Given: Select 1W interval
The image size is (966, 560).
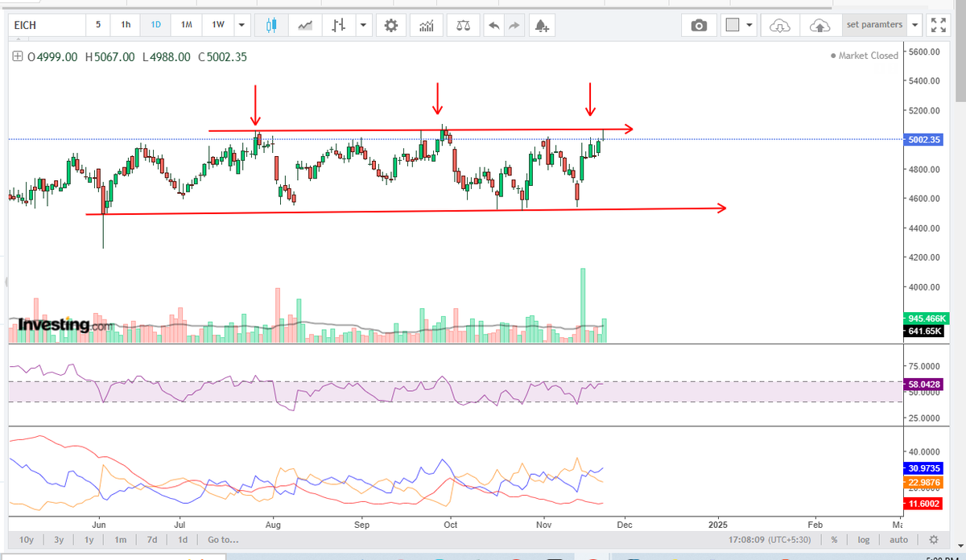Looking at the screenshot, I should coord(218,25).
